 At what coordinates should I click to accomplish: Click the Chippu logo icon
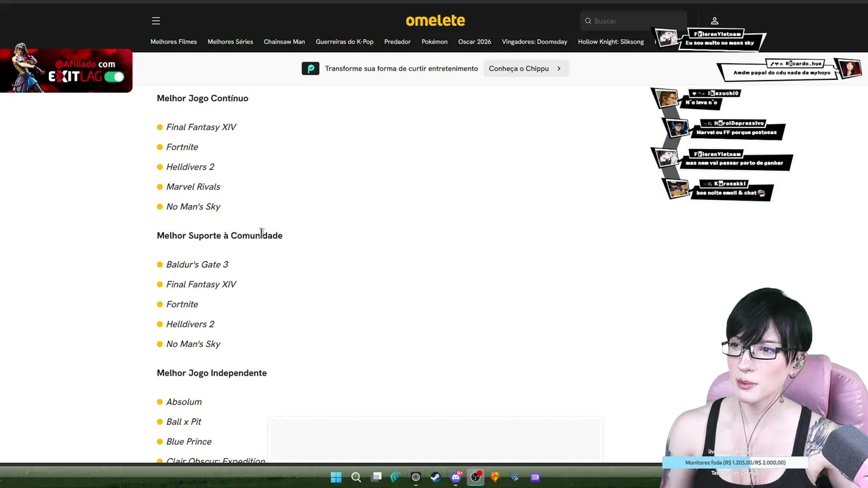coord(311,68)
